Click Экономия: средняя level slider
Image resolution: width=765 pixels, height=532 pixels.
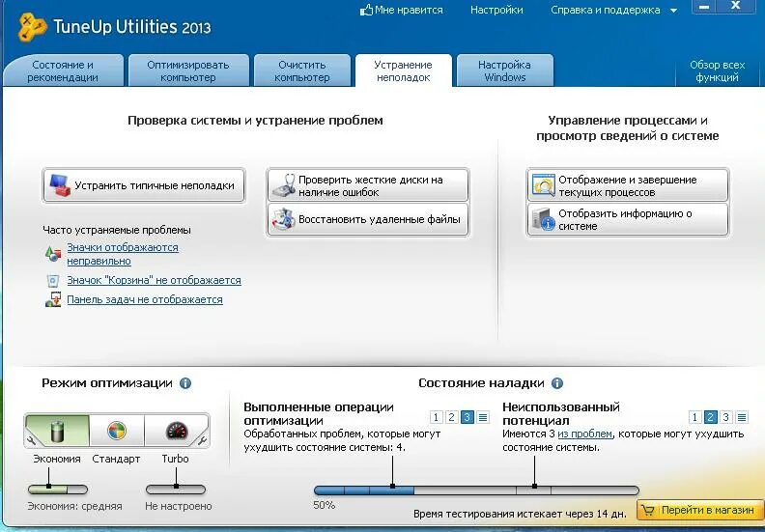tap(58, 490)
